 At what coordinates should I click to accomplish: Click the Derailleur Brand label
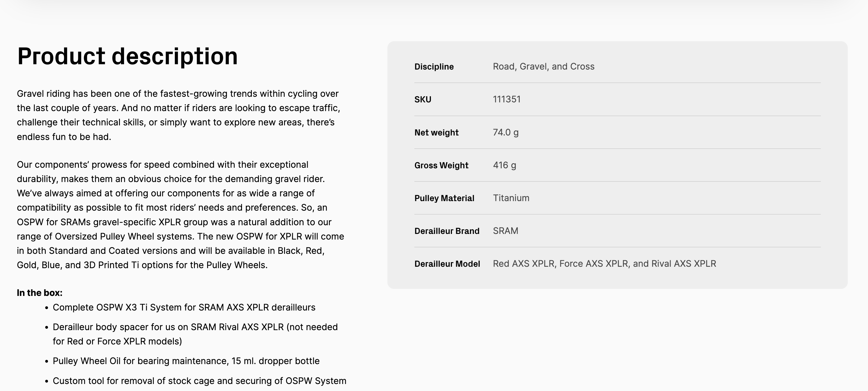click(446, 231)
